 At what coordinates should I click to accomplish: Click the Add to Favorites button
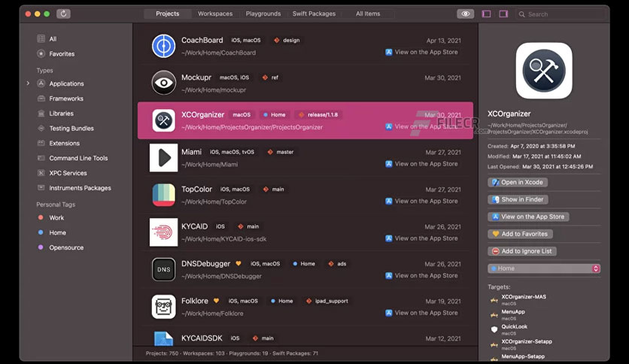pos(520,234)
